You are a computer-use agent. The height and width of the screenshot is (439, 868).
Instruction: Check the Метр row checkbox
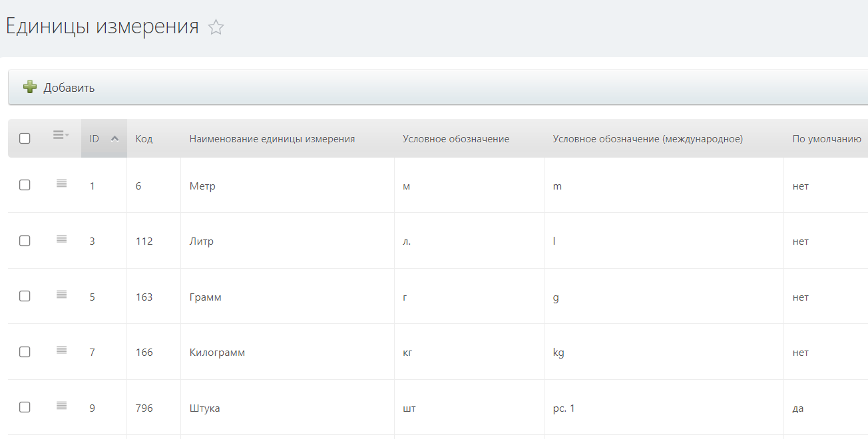point(25,186)
